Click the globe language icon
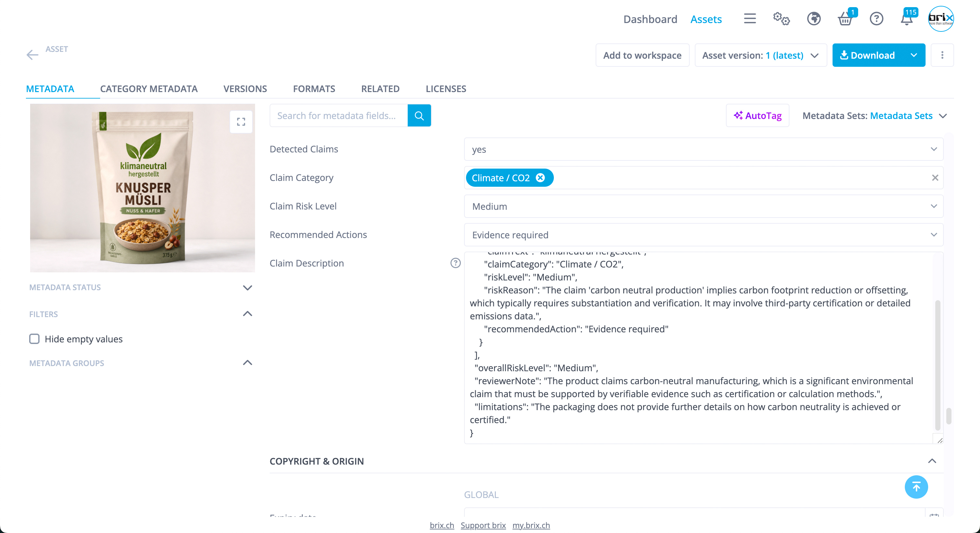This screenshot has width=980, height=533. [x=814, y=19]
